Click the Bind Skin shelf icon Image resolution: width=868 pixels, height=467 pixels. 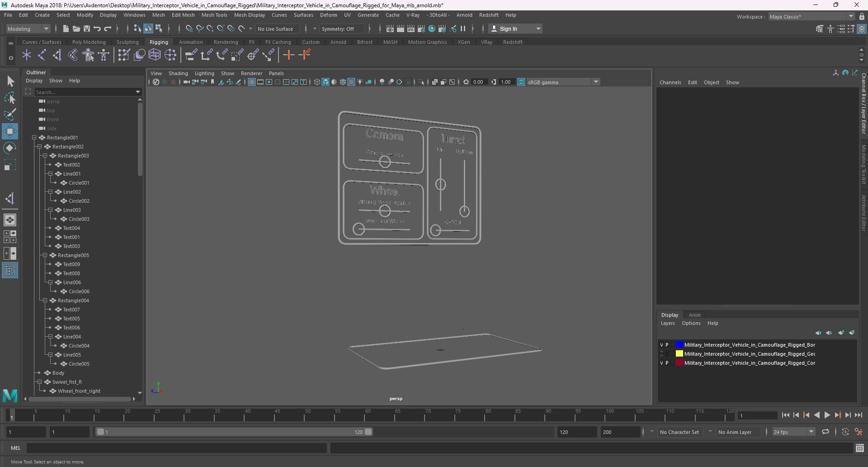coord(73,55)
